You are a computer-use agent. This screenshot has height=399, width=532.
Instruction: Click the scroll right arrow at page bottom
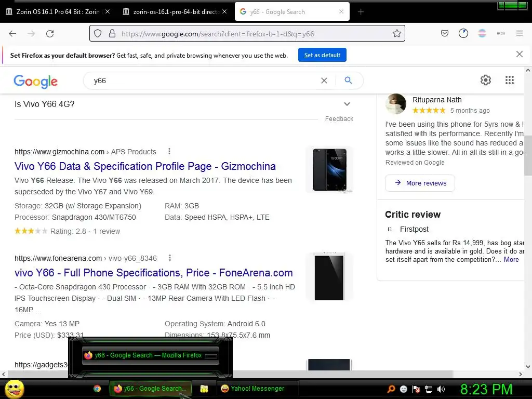[521, 374]
